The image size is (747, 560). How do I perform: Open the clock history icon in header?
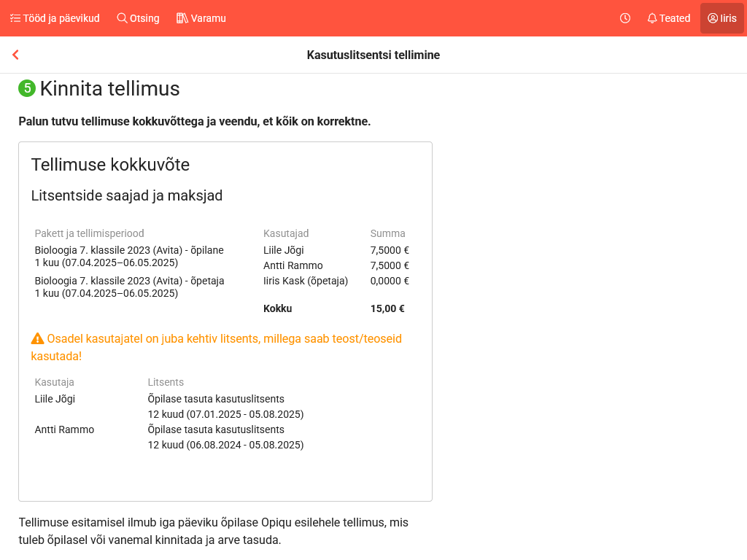point(625,18)
